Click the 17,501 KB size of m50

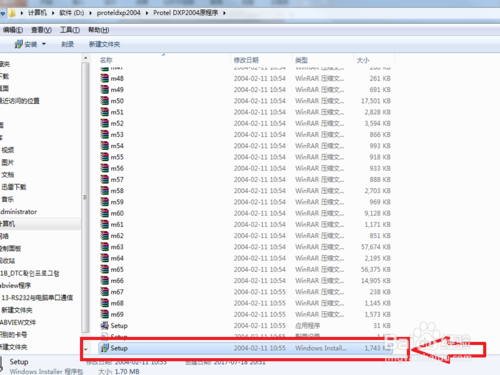coord(376,101)
